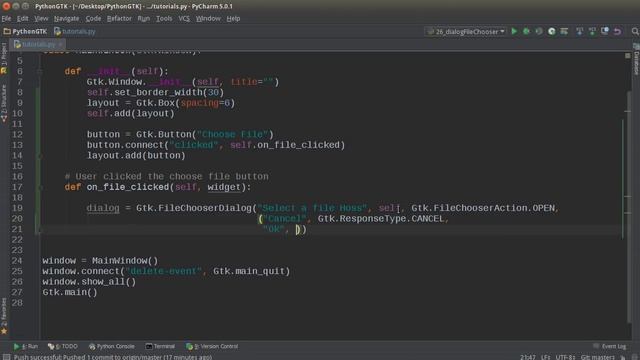Open the VCS menu
Image resolution: width=640 pixels, height=360 pixels.
coord(184,18)
